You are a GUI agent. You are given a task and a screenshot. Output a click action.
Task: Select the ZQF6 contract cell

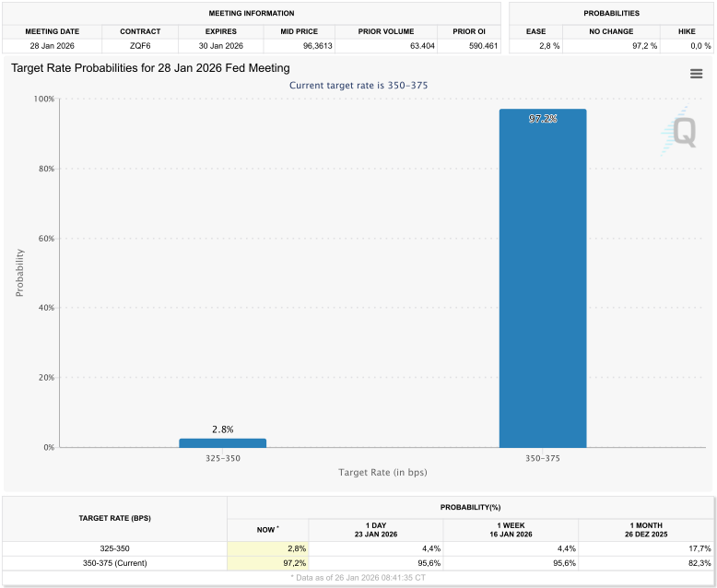(140, 45)
